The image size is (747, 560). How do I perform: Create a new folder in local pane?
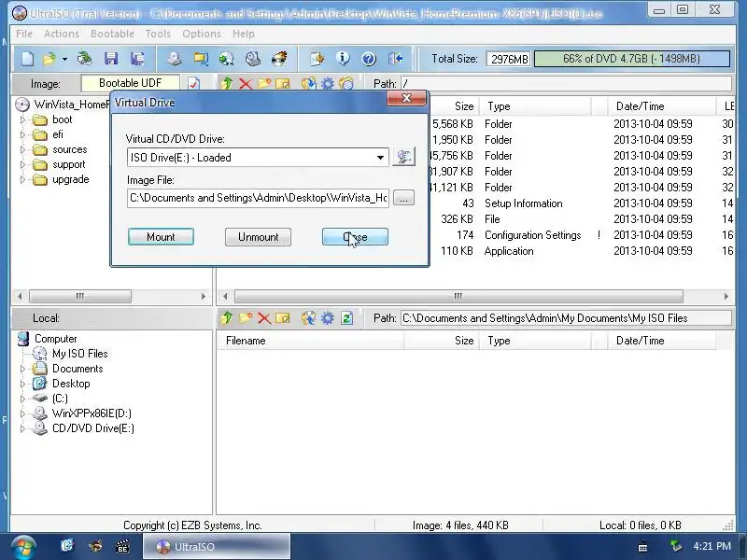(x=246, y=318)
